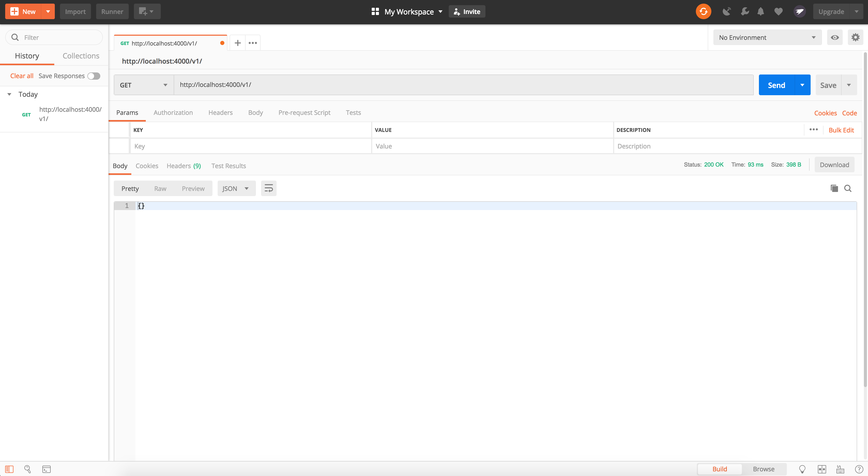Screen dimensions: 868x476
Task: Collapse the Today history group
Action: click(x=9, y=94)
